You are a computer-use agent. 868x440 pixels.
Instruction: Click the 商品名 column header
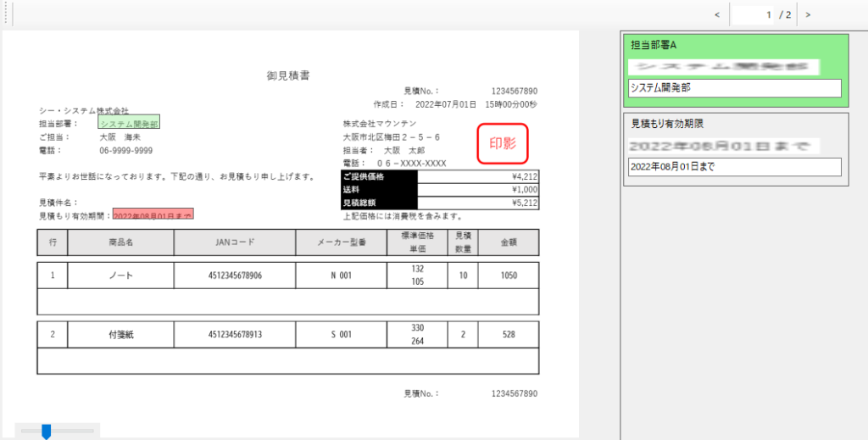click(x=120, y=242)
